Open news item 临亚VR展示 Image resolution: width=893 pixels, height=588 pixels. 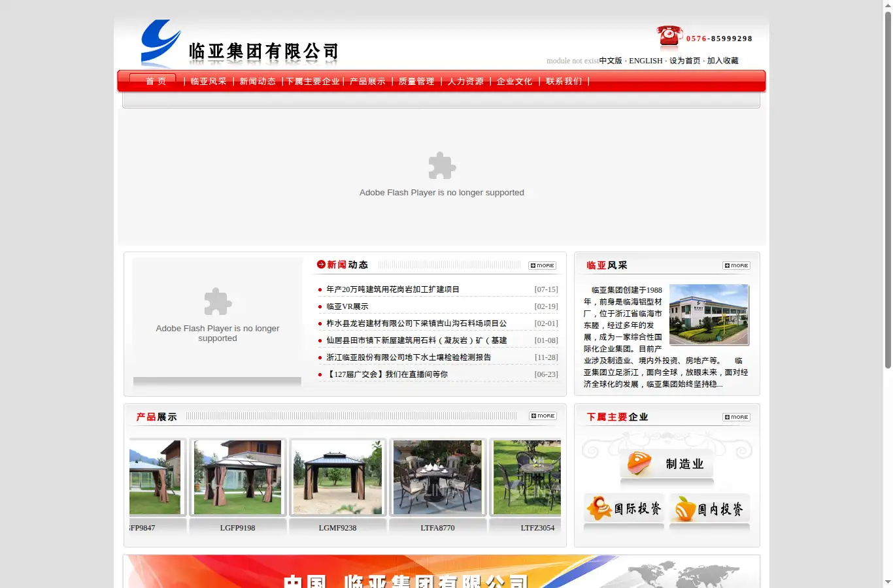[347, 306]
